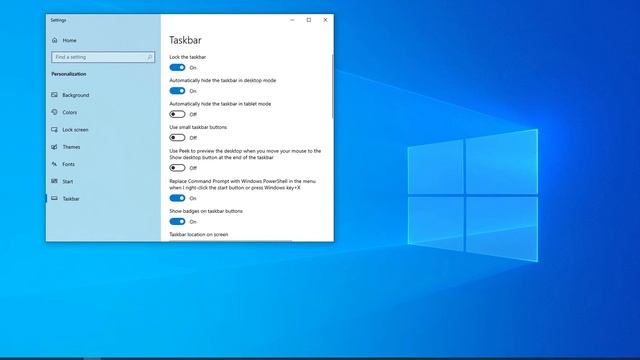Viewport: 640px width, 360px height.
Task: Enable Use small taskbar buttons
Action: point(177,138)
